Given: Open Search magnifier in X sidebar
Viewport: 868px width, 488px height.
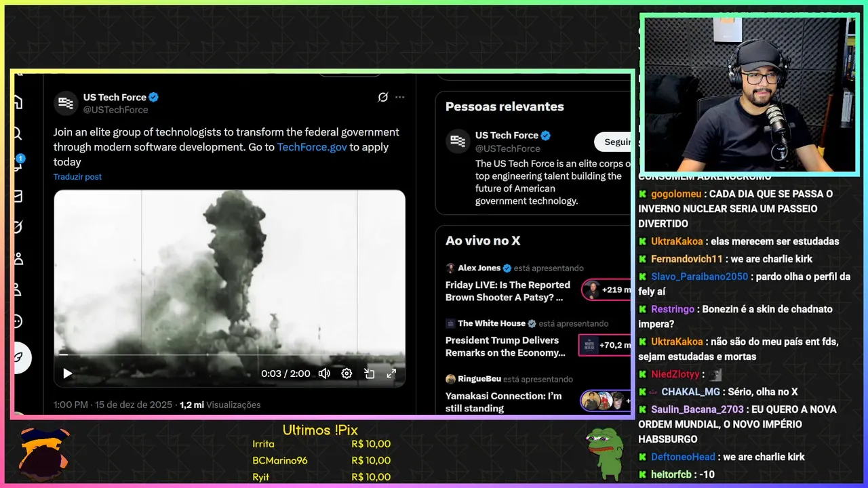Looking at the screenshot, I should pos(18,134).
